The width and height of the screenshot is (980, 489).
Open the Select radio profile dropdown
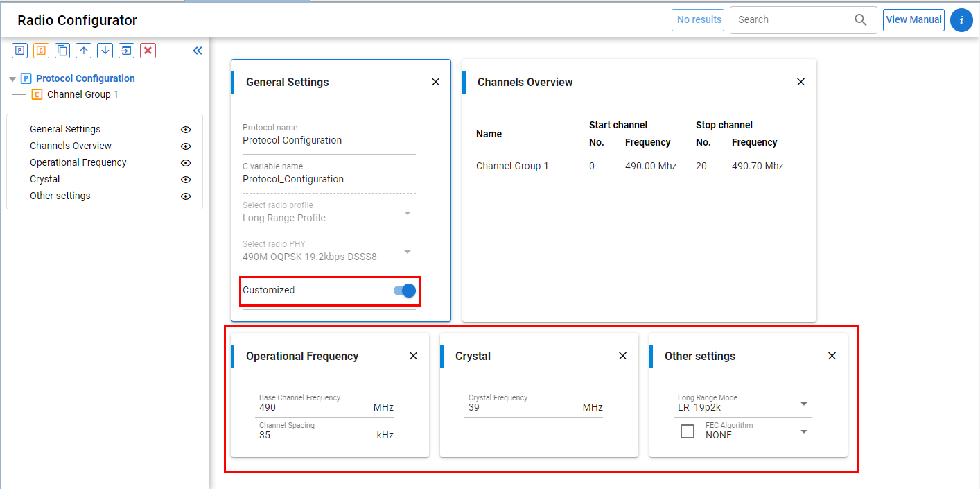click(x=329, y=213)
